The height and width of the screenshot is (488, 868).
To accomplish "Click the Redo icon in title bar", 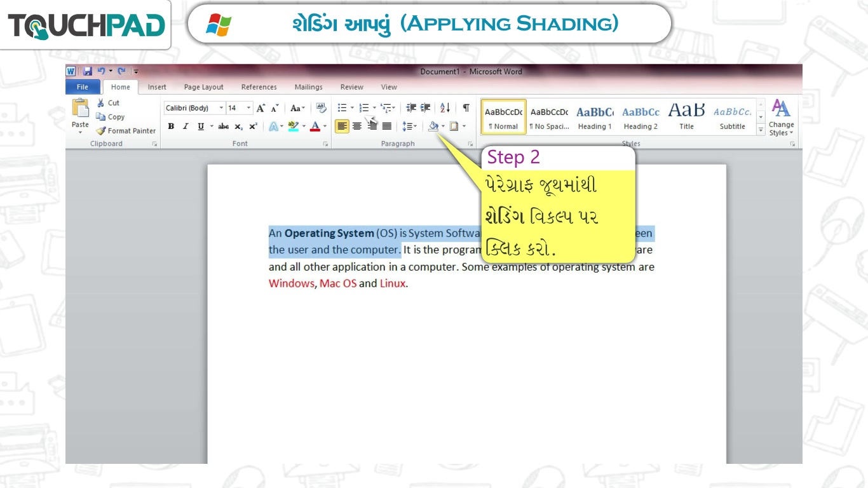I will [x=121, y=71].
